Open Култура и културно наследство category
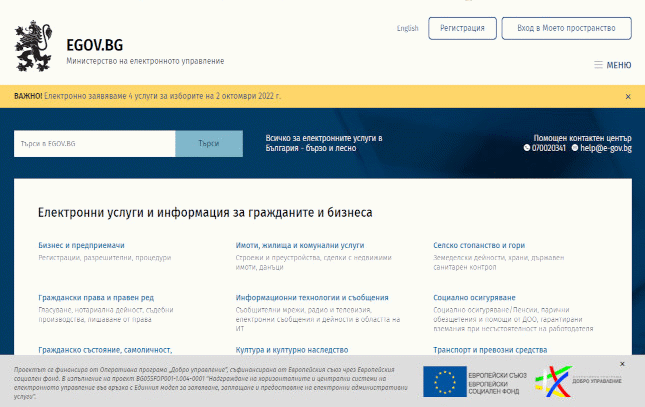The image size is (645, 407). (292, 350)
